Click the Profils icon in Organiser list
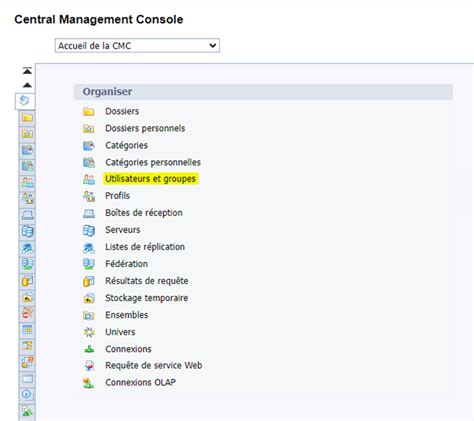This screenshot has width=474, height=421. (89, 196)
